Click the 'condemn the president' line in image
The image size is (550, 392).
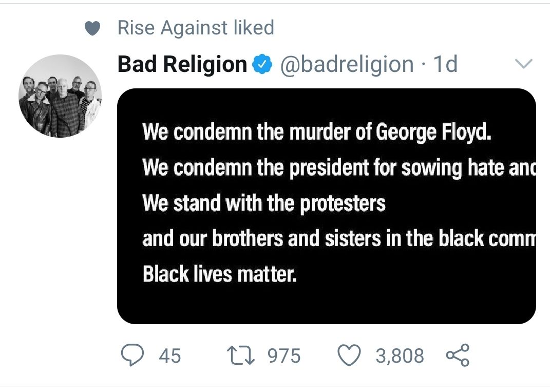pyautogui.click(x=338, y=167)
